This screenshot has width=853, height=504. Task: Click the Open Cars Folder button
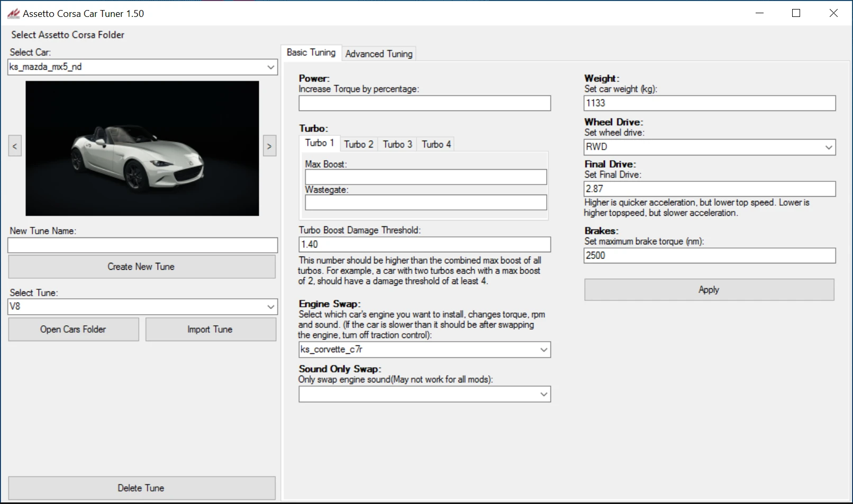[73, 329]
